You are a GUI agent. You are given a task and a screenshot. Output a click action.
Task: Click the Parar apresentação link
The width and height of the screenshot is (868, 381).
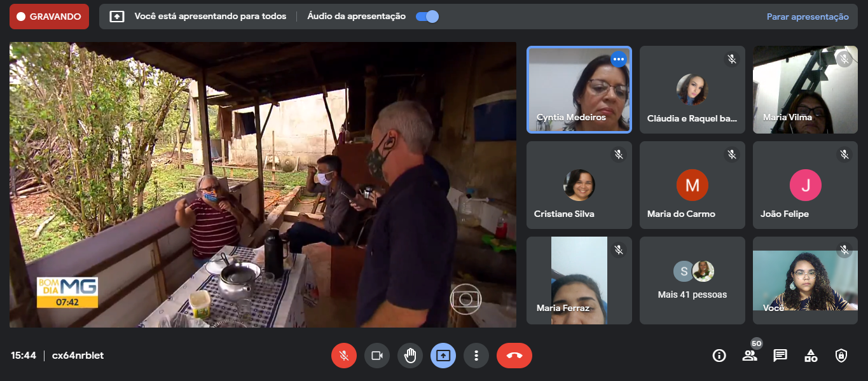tap(807, 17)
